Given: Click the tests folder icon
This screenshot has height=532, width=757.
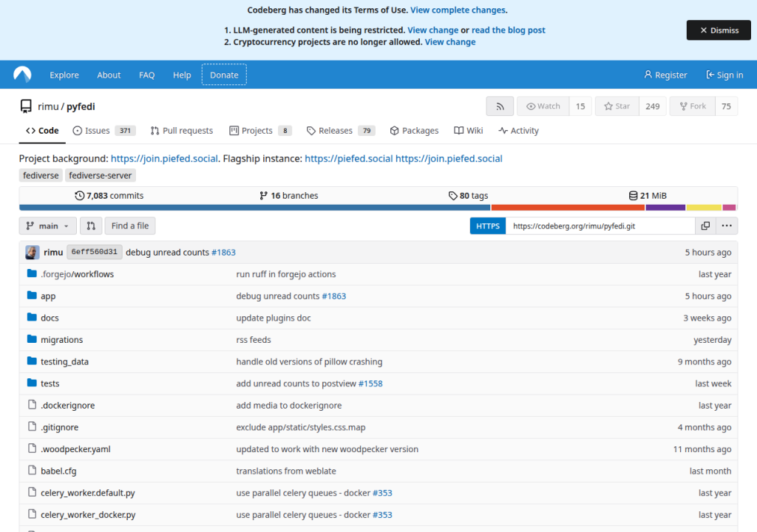Looking at the screenshot, I should point(32,383).
